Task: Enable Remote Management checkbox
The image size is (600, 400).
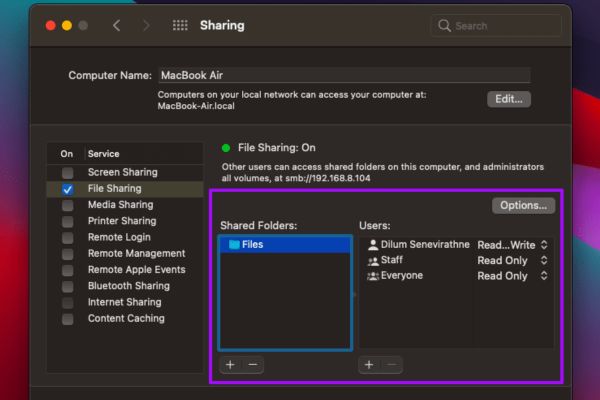Action: coord(68,254)
